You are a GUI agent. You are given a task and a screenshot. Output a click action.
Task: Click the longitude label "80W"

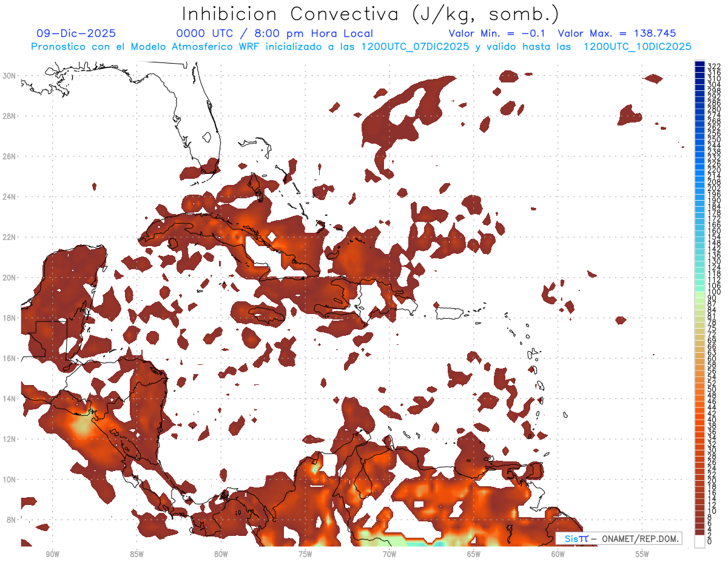coord(221,554)
